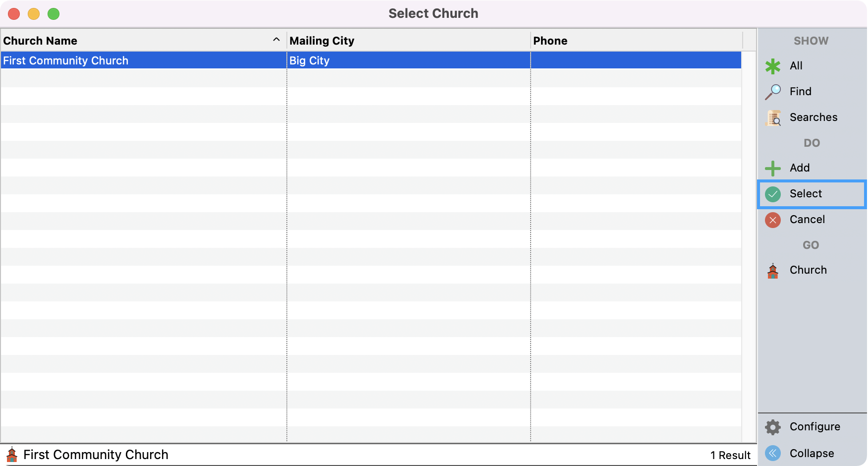Open Configure via the gear icon
Screen dimensions: 868x466
[773, 426]
